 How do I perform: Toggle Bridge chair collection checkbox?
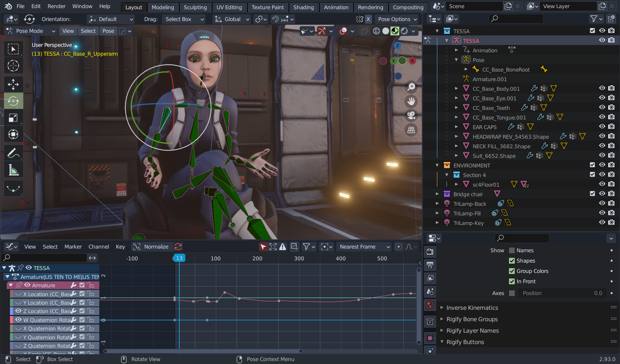[592, 194]
